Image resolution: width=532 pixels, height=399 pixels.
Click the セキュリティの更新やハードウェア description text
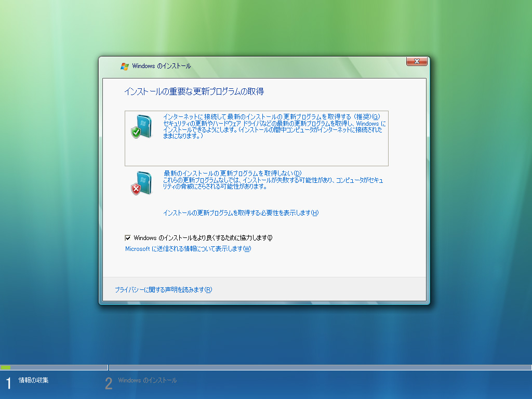274,129
